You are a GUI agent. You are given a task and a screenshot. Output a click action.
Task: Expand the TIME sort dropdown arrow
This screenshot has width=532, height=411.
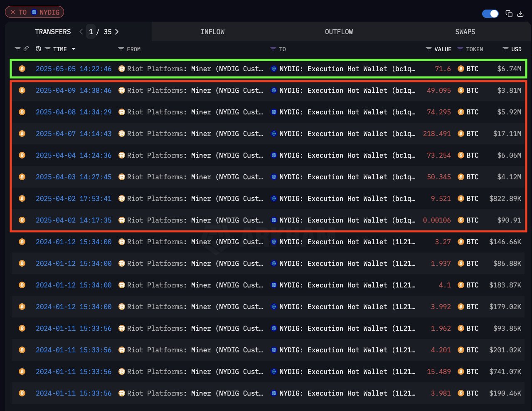[74, 49]
